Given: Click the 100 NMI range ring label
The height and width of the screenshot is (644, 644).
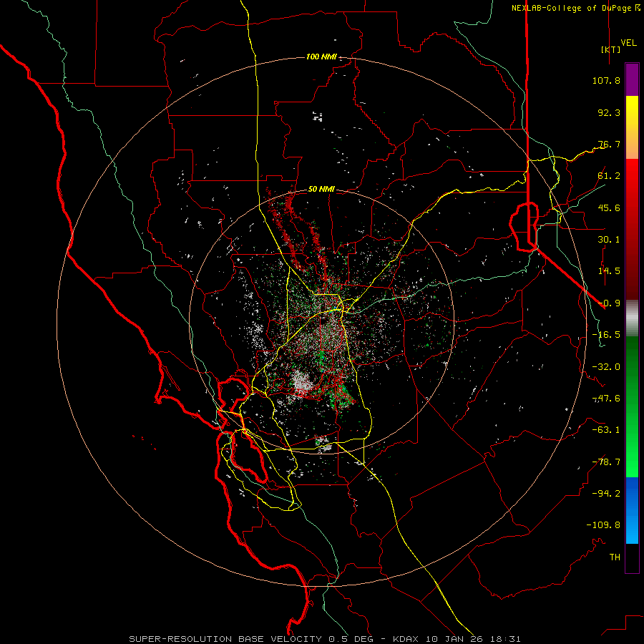Looking at the screenshot, I should coord(321,57).
